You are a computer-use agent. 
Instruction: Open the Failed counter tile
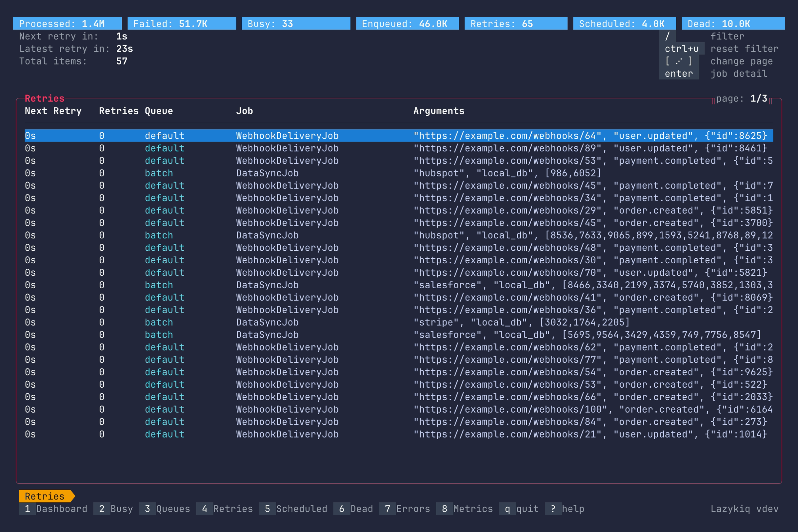click(x=181, y=23)
